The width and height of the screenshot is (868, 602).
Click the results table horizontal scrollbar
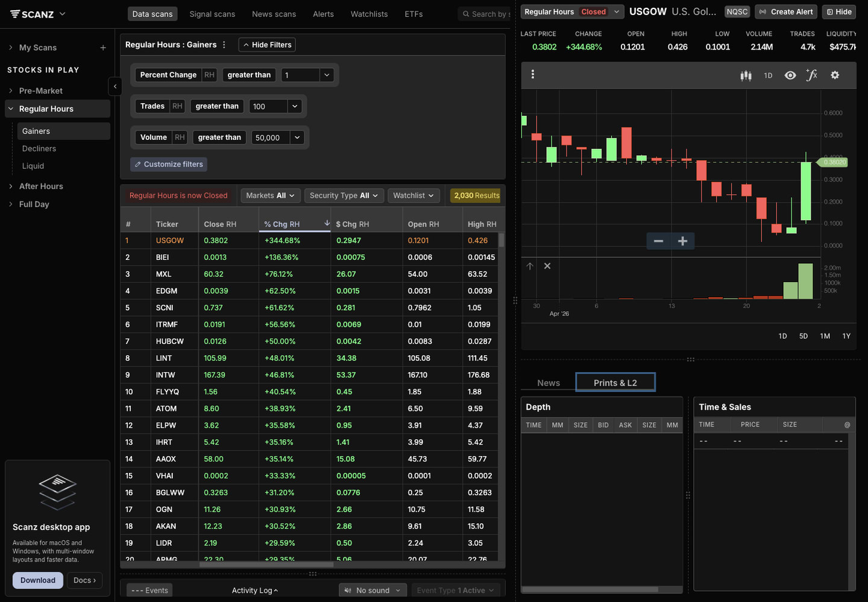266,565
